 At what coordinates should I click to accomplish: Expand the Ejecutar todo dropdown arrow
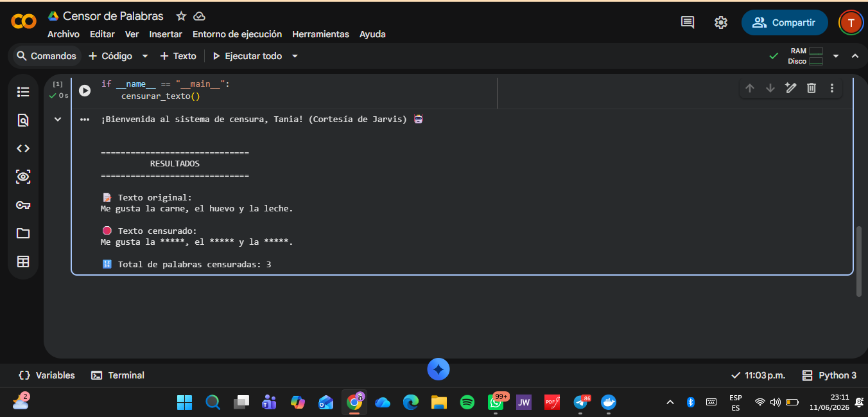click(x=295, y=56)
